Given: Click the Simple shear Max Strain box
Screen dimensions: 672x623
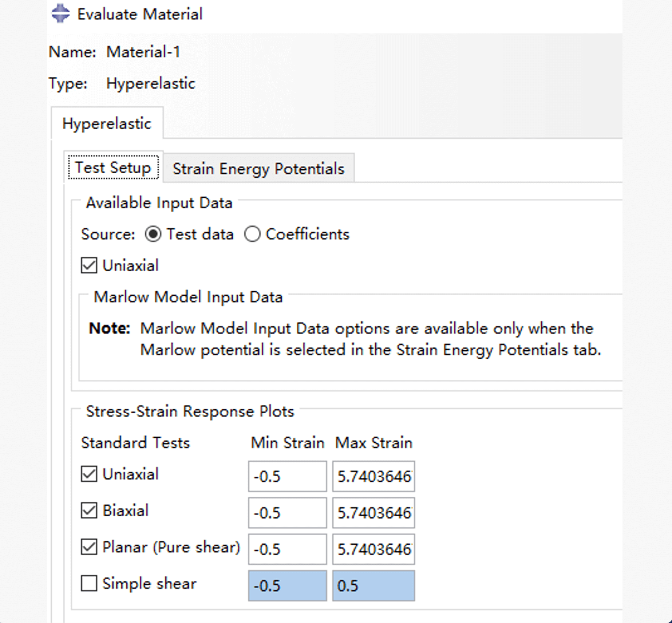Looking at the screenshot, I should (373, 585).
